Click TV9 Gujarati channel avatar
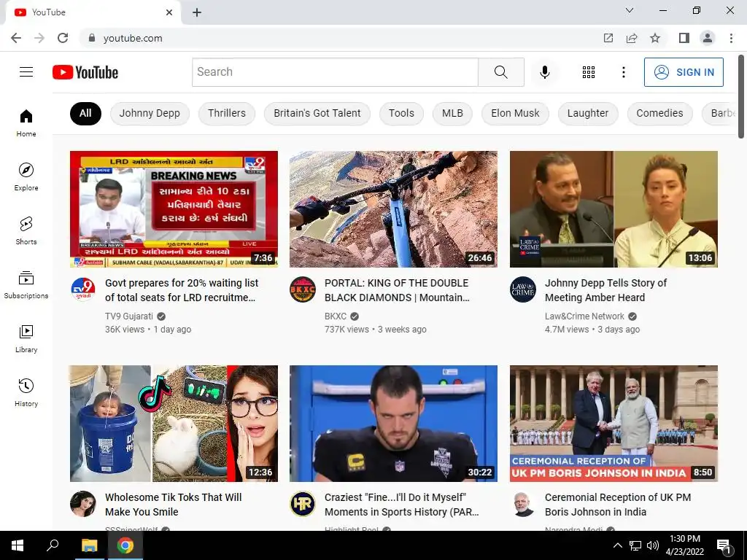 coord(83,289)
